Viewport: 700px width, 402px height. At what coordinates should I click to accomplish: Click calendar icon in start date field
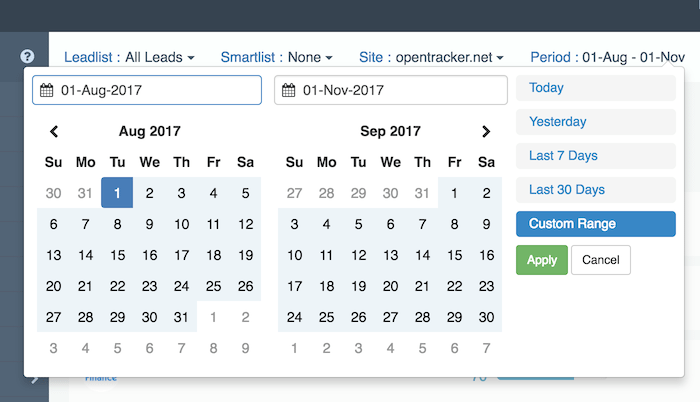coord(46,90)
